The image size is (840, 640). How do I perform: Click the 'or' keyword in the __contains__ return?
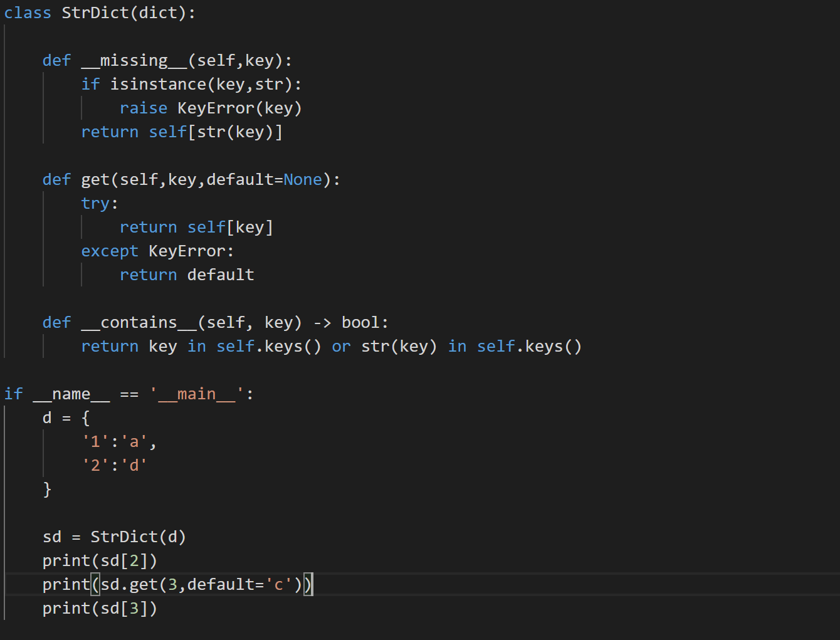(x=342, y=347)
